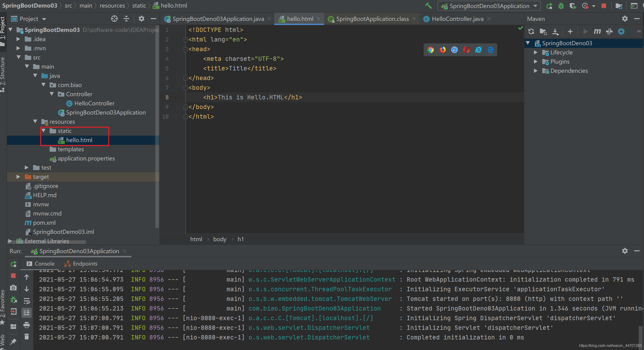Collapse the src folder

[x=18, y=57]
